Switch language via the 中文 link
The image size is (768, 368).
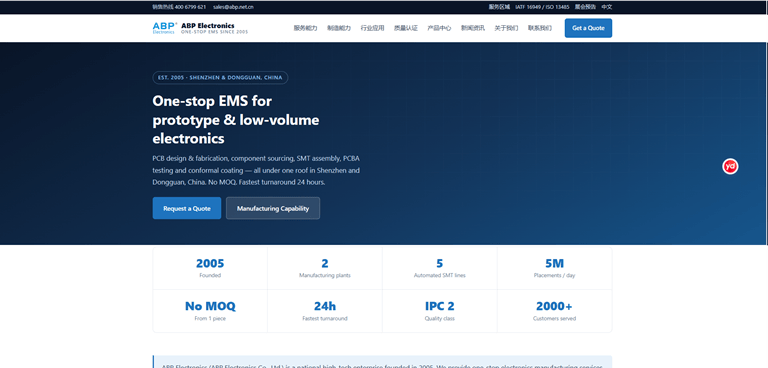(x=607, y=7)
